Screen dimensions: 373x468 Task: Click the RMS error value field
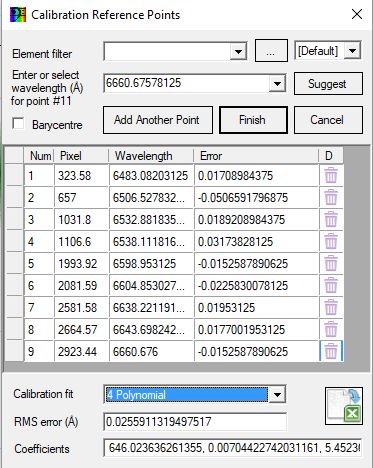pyautogui.click(x=195, y=422)
